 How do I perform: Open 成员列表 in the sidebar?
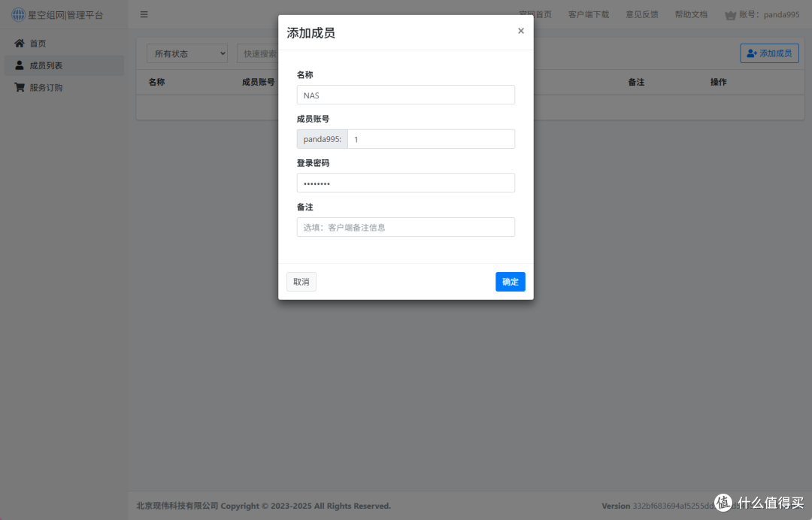coord(64,65)
